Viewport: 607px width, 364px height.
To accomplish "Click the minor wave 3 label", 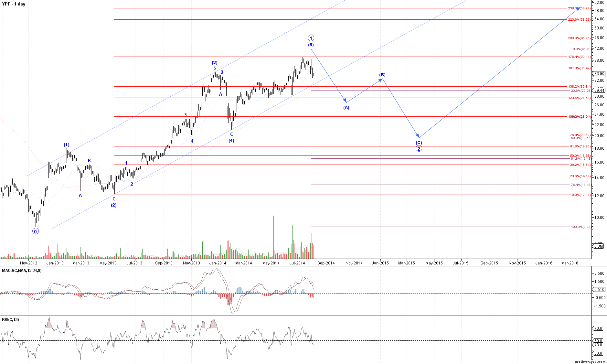I will tap(186, 115).
